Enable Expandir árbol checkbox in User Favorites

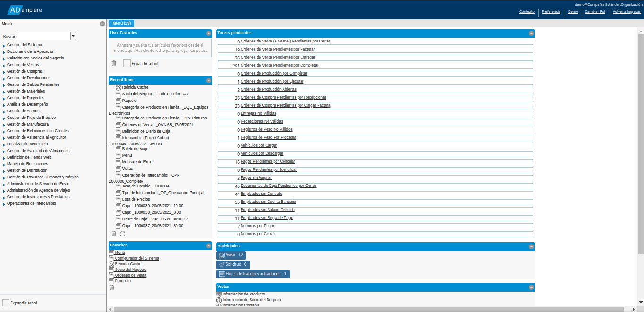pos(127,63)
